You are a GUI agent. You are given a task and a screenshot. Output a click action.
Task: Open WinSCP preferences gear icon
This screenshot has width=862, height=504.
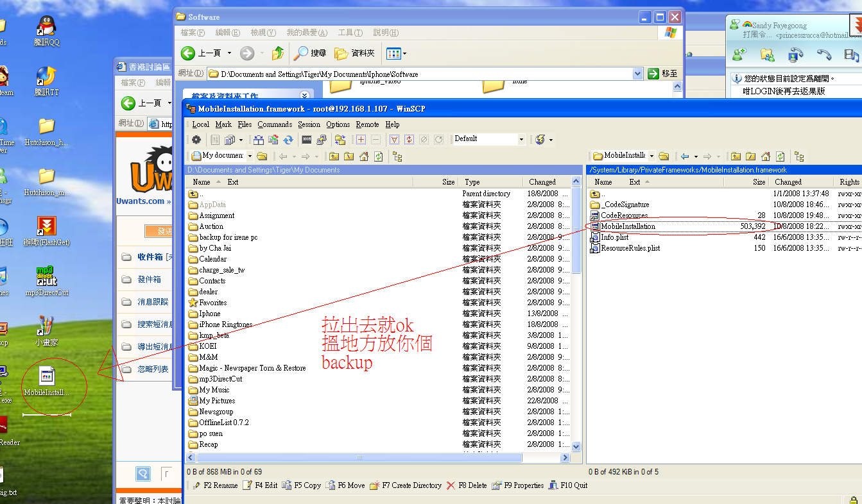pyautogui.click(x=196, y=139)
